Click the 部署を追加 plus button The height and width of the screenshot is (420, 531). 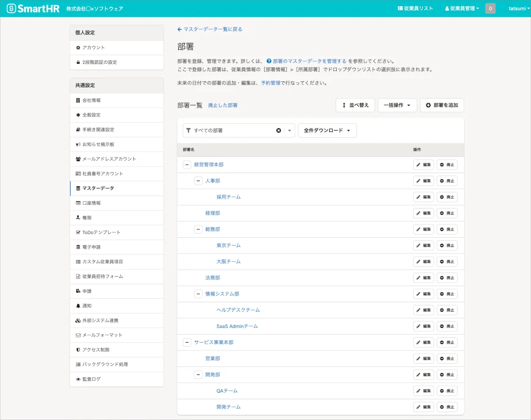pyautogui.click(x=442, y=105)
